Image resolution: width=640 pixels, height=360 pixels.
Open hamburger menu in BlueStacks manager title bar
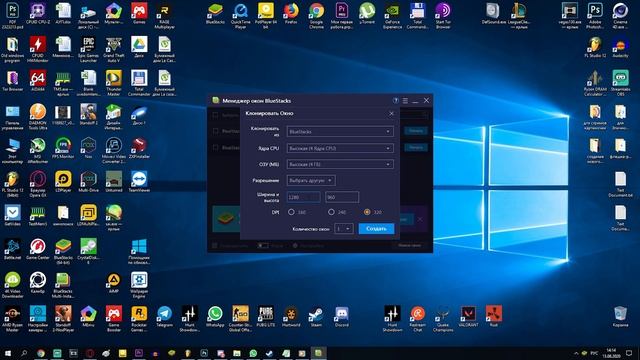(405, 100)
